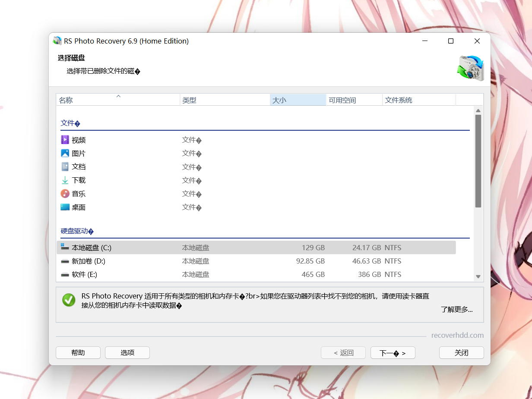The width and height of the screenshot is (532, 399).
Task: Click the next step button 下一 >
Action: [393, 353]
